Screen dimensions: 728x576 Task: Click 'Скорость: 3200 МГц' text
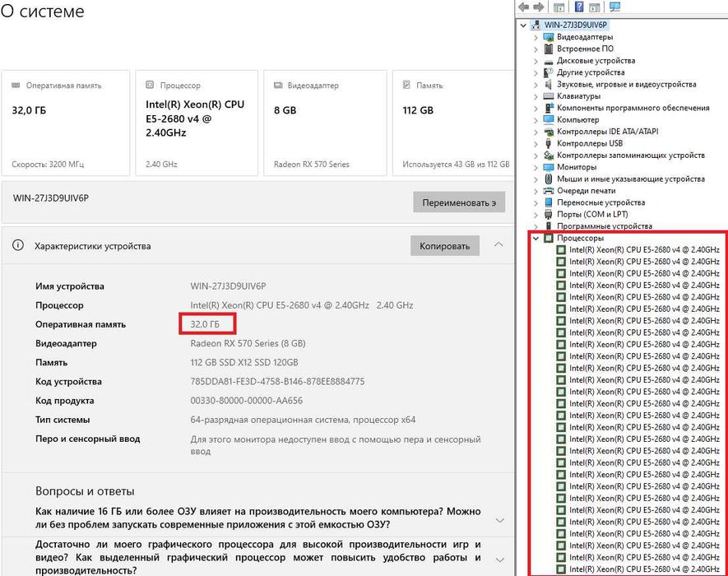(48, 164)
